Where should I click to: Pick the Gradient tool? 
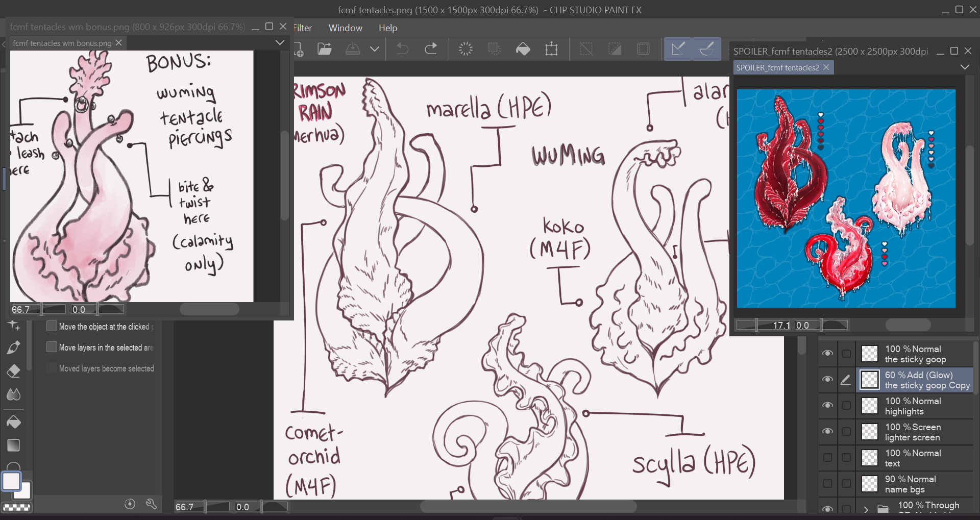[x=14, y=445]
